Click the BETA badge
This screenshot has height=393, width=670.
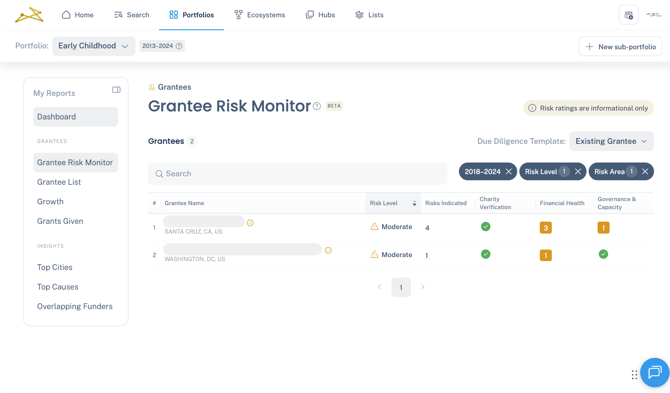pyautogui.click(x=334, y=106)
